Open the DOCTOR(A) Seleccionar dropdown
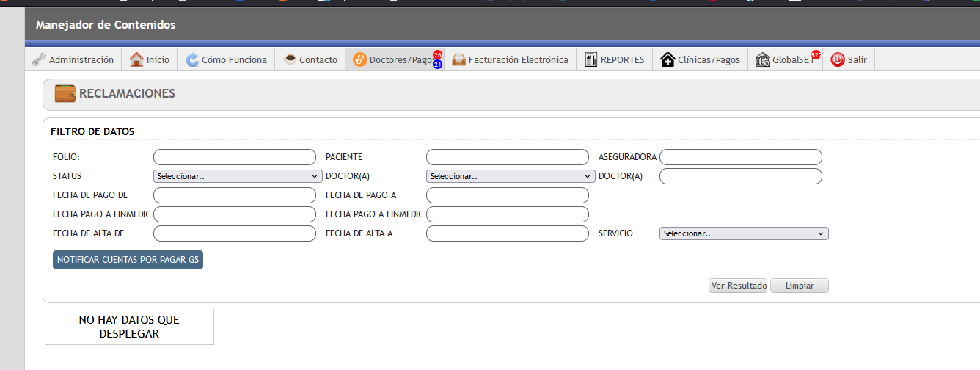This screenshot has width=980, height=370. click(511, 176)
